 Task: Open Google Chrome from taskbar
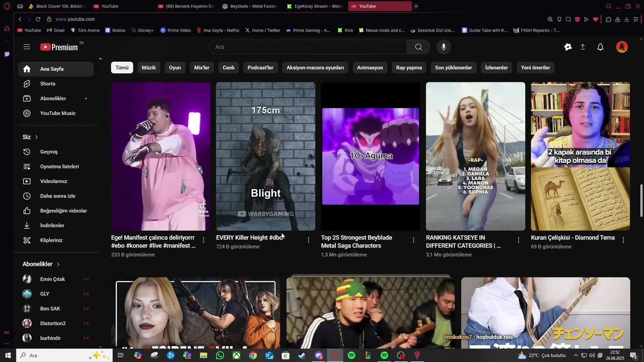253,355
